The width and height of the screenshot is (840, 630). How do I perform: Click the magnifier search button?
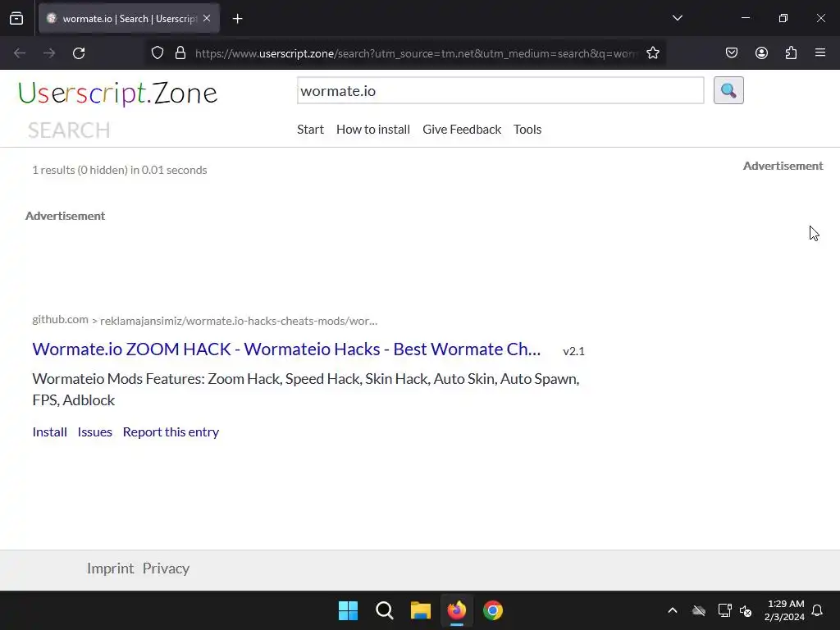click(728, 90)
